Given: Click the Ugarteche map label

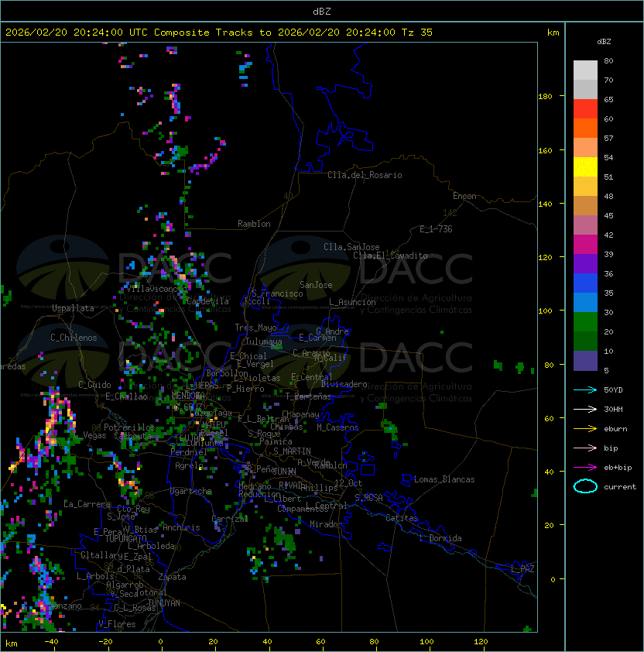Looking at the screenshot, I should [x=191, y=491].
